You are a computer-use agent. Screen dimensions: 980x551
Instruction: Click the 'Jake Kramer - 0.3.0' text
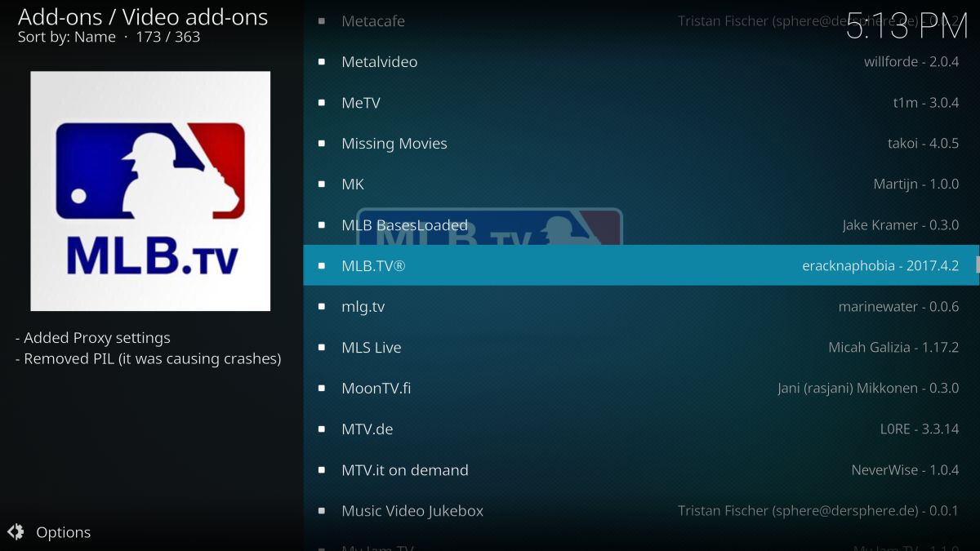point(901,224)
